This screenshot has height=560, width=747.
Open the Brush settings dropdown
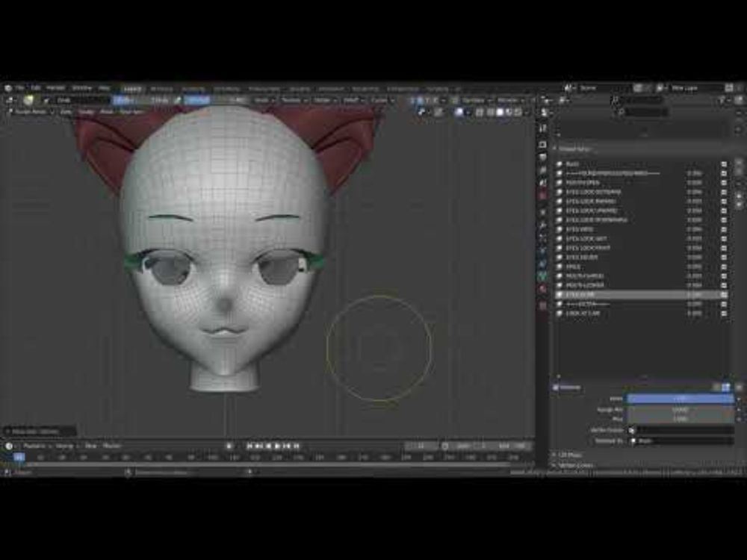tap(264, 100)
